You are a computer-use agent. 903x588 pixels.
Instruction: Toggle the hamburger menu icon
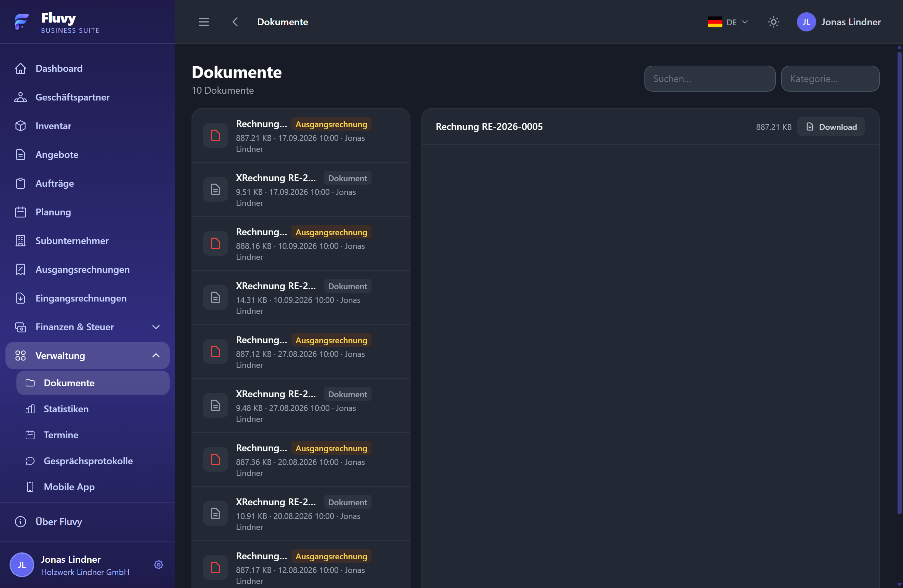coord(204,22)
